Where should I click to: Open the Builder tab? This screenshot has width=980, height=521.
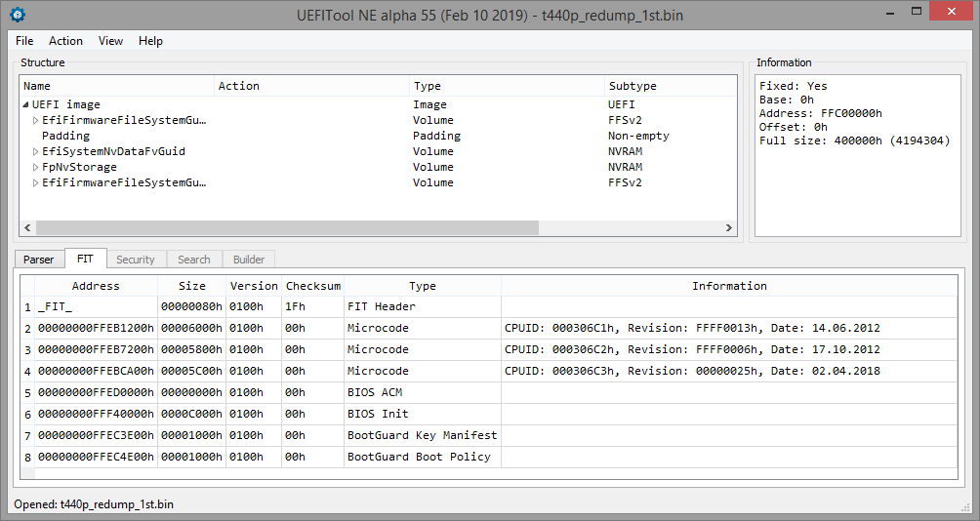tap(249, 260)
